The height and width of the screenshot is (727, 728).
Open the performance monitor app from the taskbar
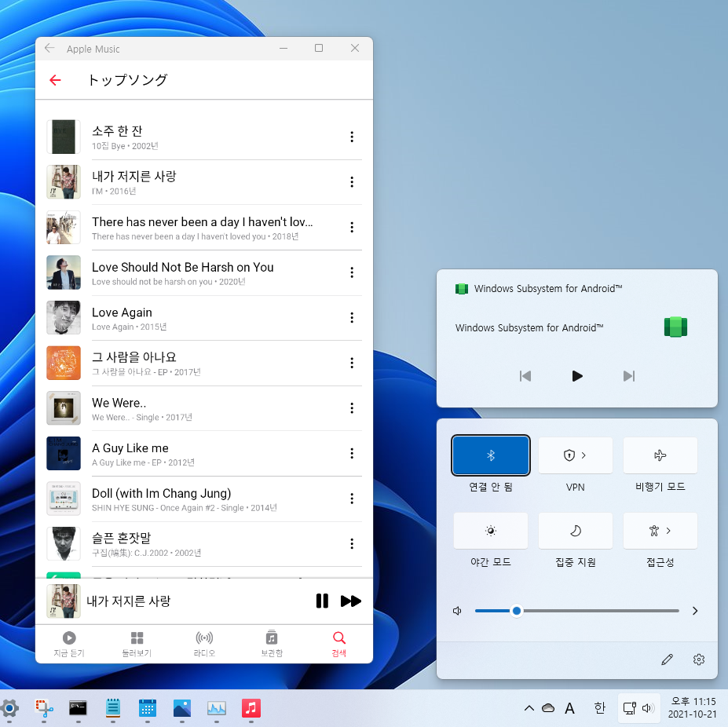click(216, 708)
